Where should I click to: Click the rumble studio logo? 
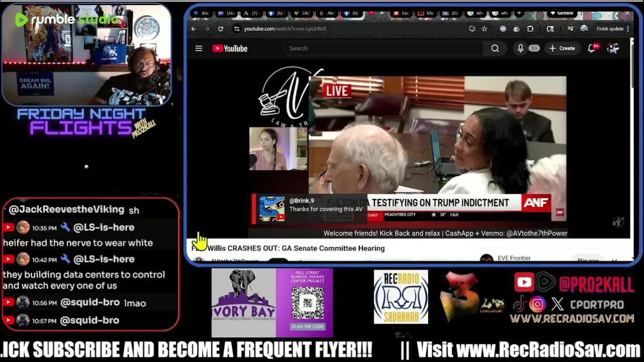tap(67, 20)
